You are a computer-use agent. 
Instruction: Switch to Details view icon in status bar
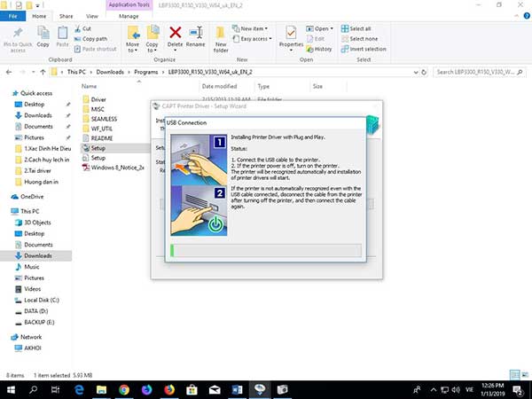514,375
